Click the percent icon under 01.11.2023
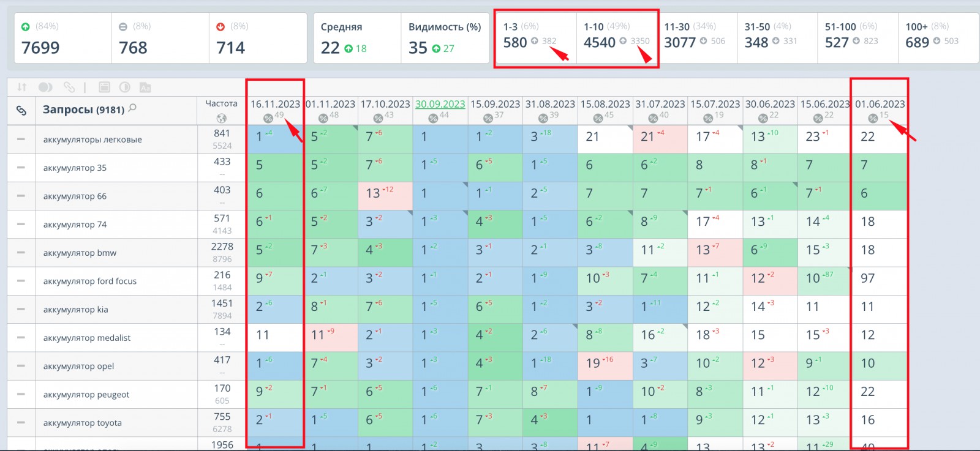980x451 pixels. (323, 118)
